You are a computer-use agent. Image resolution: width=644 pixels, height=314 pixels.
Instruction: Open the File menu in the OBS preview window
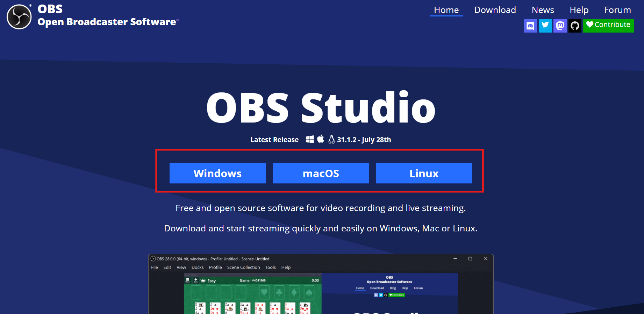click(155, 267)
